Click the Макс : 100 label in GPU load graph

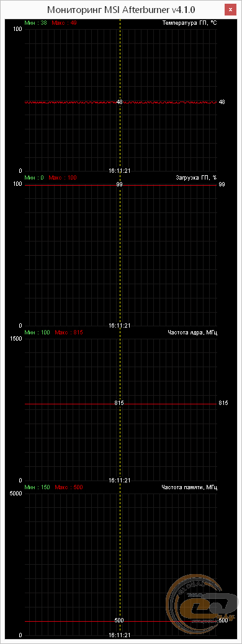[x=63, y=178]
